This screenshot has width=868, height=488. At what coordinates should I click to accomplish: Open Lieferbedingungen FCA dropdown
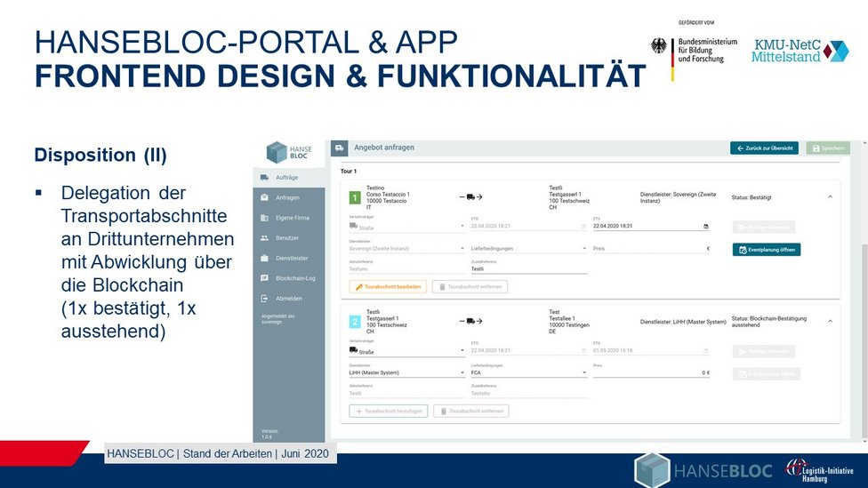[x=528, y=373]
